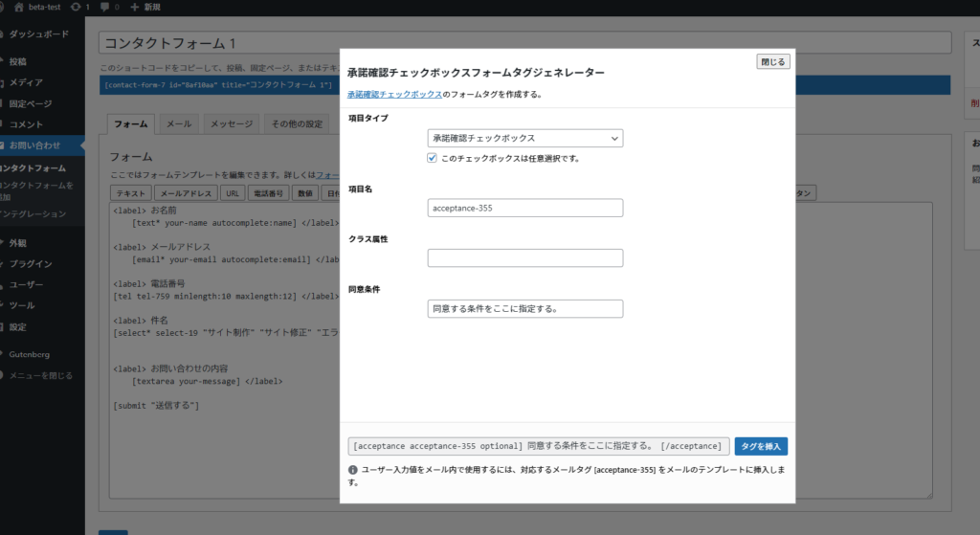Click the updates icon in admin bar
The width and height of the screenshot is (980, 535).
[76, 7]
